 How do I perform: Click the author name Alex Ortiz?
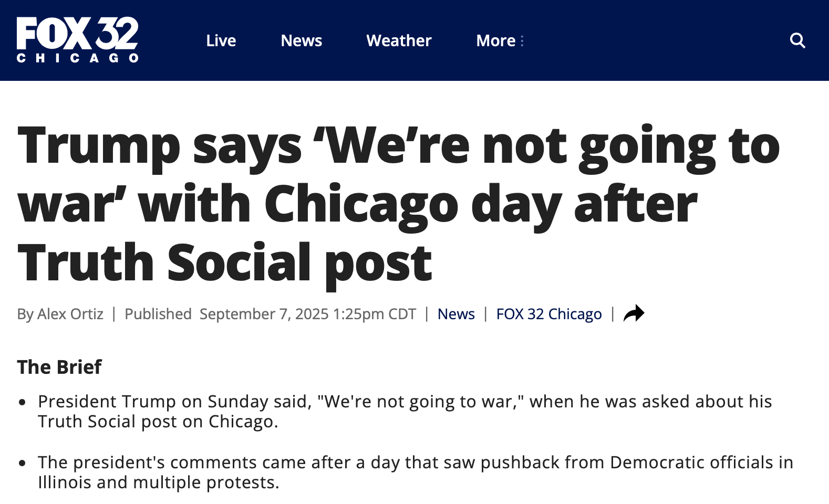(70, 314)
